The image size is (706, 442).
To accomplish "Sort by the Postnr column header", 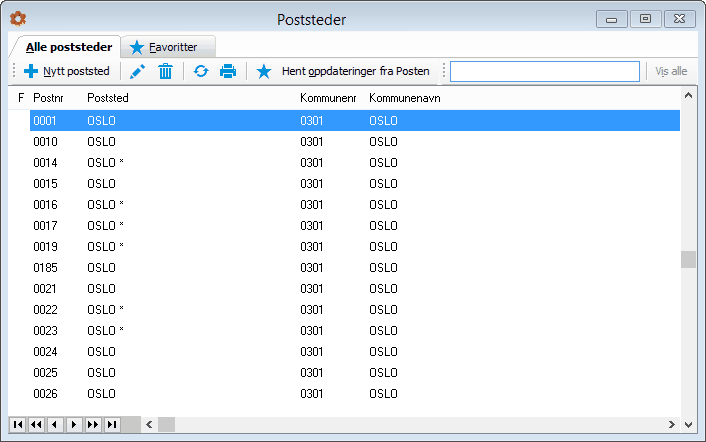I will 48,98.
